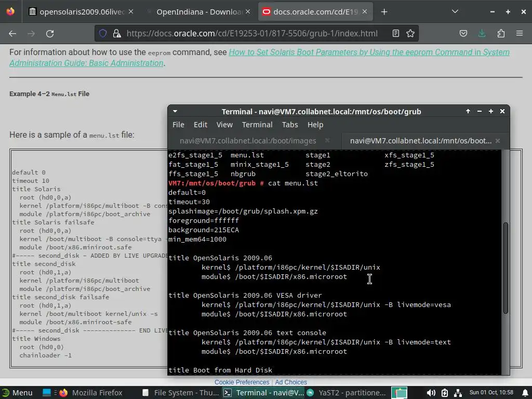532x399 pixels.
Task: Click 'zfs_stage1_5' file name in terminal
Action: click(409, 165)
